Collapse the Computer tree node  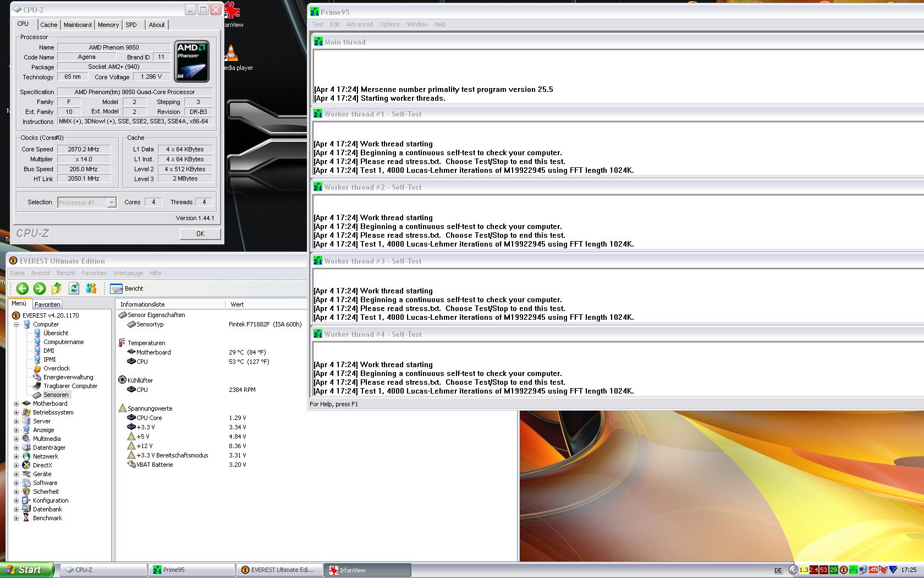tap(16, 324)
